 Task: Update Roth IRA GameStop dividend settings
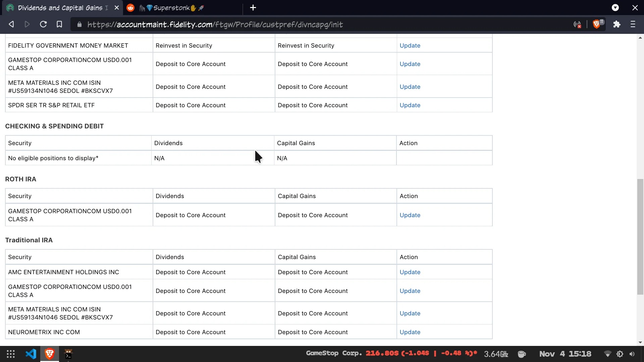coord(410,215)
